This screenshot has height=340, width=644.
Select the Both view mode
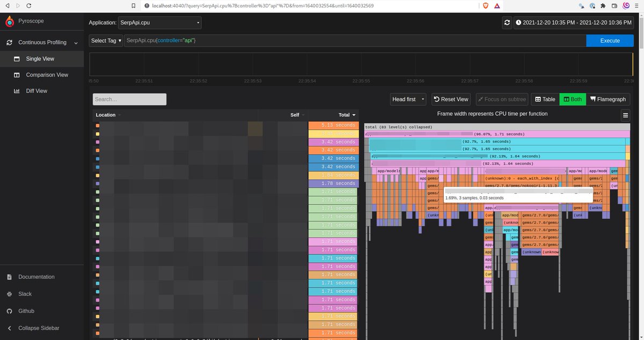point(572,99)
